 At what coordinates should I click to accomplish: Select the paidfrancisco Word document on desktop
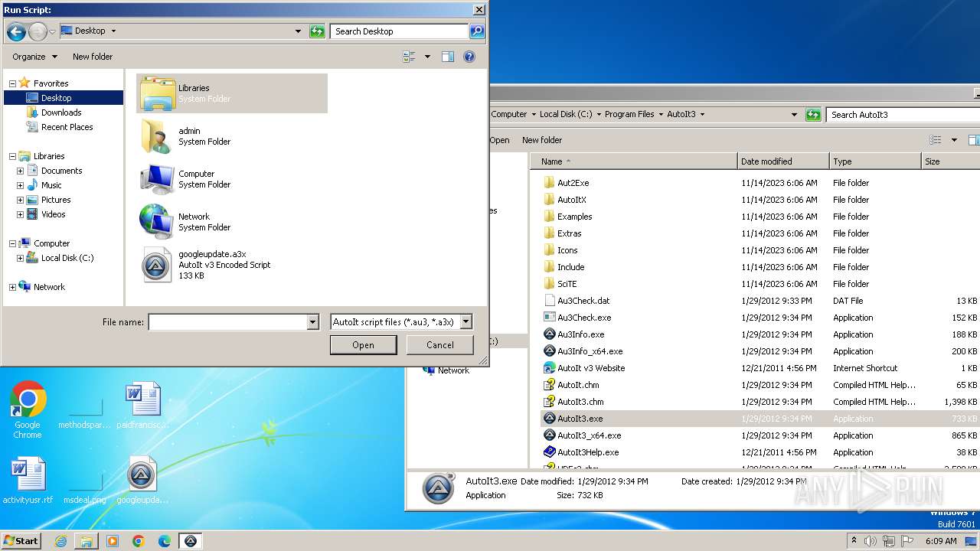143,406
